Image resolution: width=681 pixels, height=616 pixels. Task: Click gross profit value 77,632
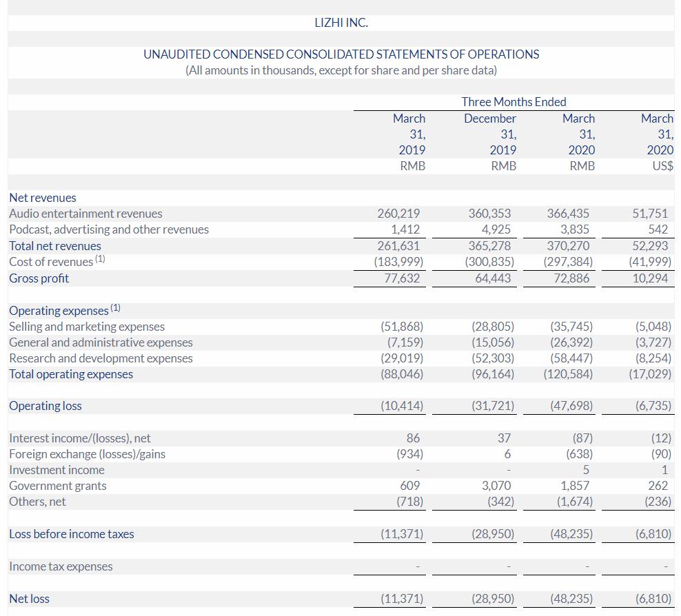[402, 278]
